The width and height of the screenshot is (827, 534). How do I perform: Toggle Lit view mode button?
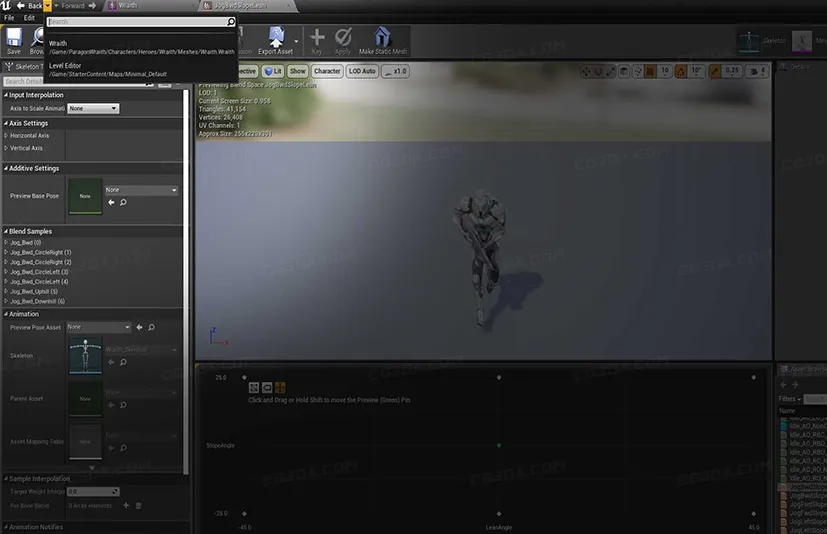pyautogui.click(x=273, y=71)
